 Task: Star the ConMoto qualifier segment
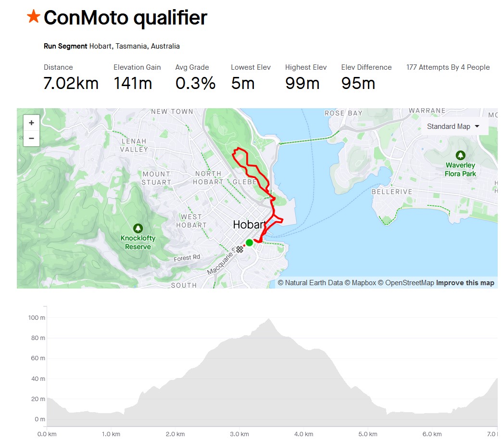tap(34, 17)
